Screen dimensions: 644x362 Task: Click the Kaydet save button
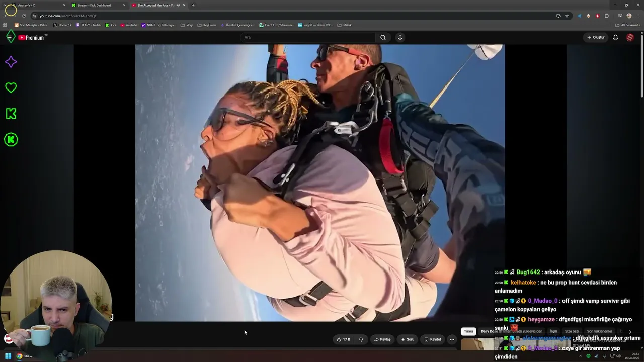(x=433, y=339)
